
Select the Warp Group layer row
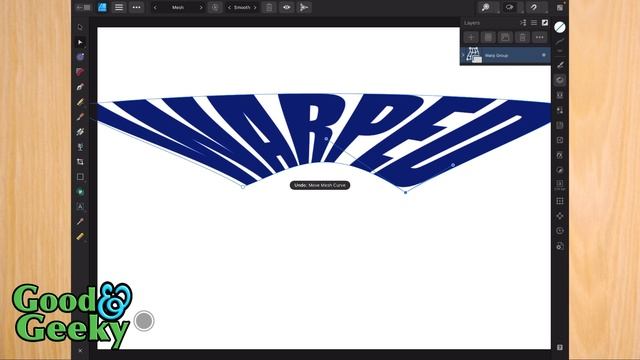505,55
